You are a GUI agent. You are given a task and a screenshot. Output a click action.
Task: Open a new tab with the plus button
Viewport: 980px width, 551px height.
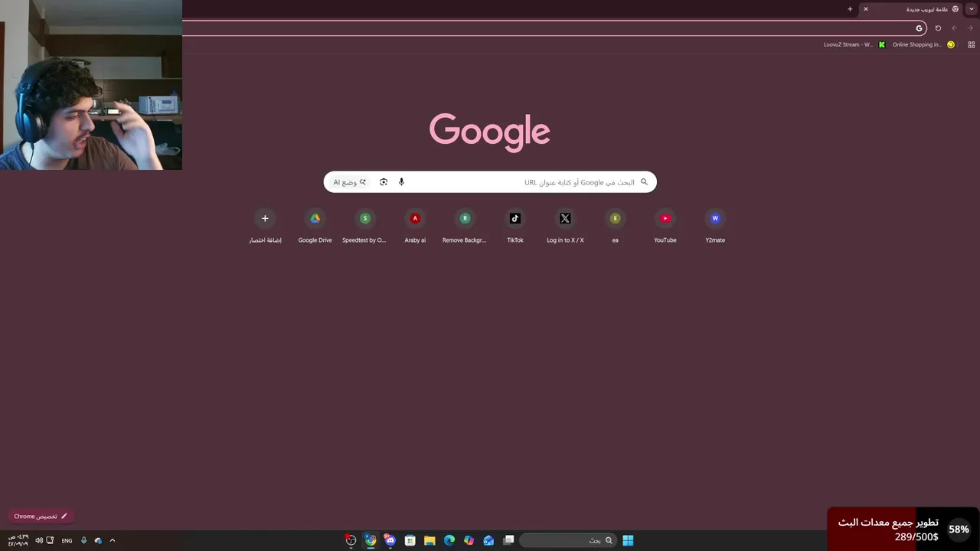(x=850, y=9)
